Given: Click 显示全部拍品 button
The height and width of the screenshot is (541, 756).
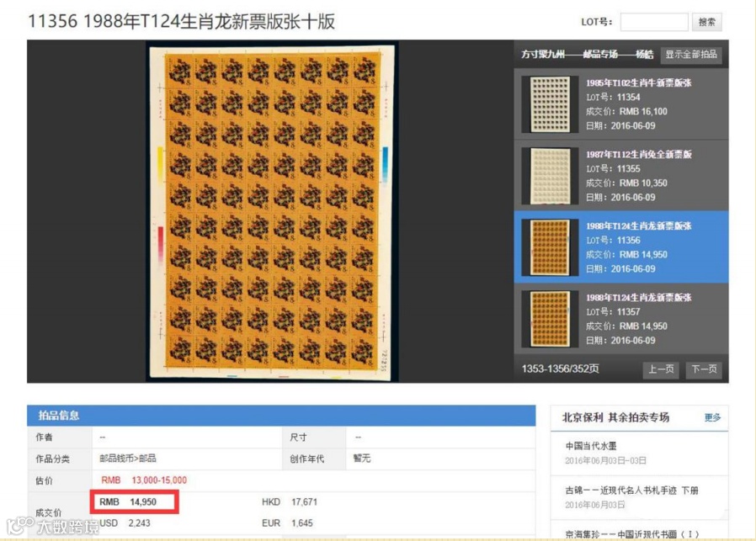Looking at the screenshot, I should click(691, 54).
